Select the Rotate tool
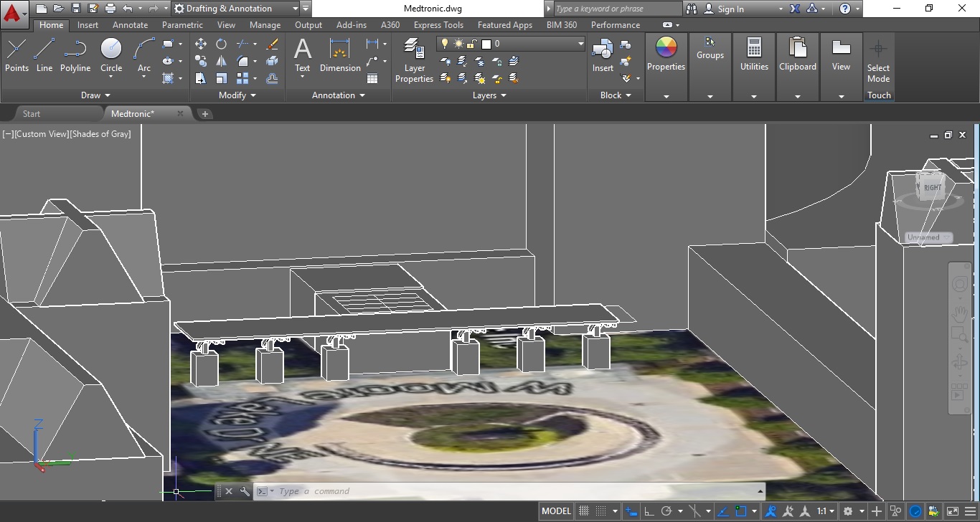The image size is (980, 522). pyautogui.click(x=222, y=44)
